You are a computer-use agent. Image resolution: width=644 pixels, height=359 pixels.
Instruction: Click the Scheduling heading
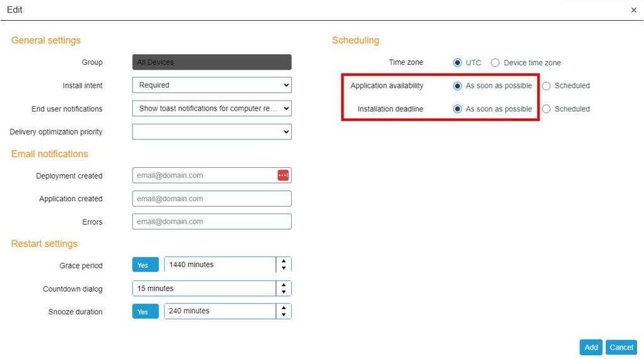pyautogui.click(x=356, y=40)
